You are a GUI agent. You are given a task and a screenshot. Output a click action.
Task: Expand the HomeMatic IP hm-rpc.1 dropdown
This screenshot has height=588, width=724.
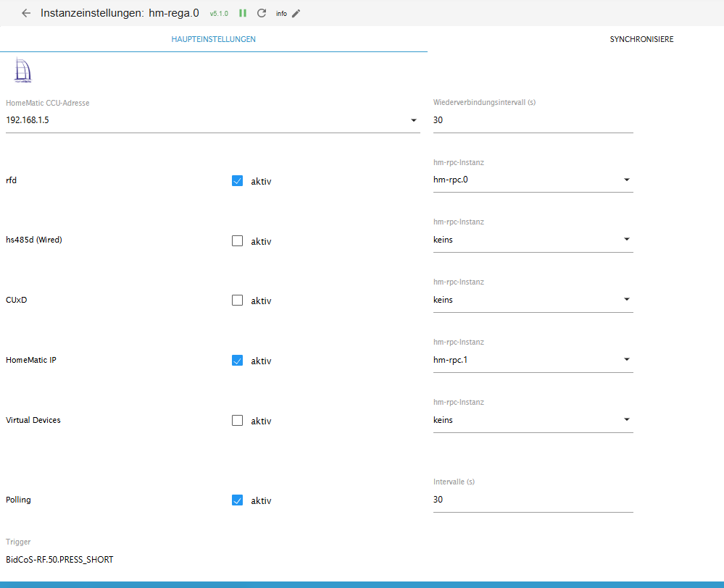[625, 359]
